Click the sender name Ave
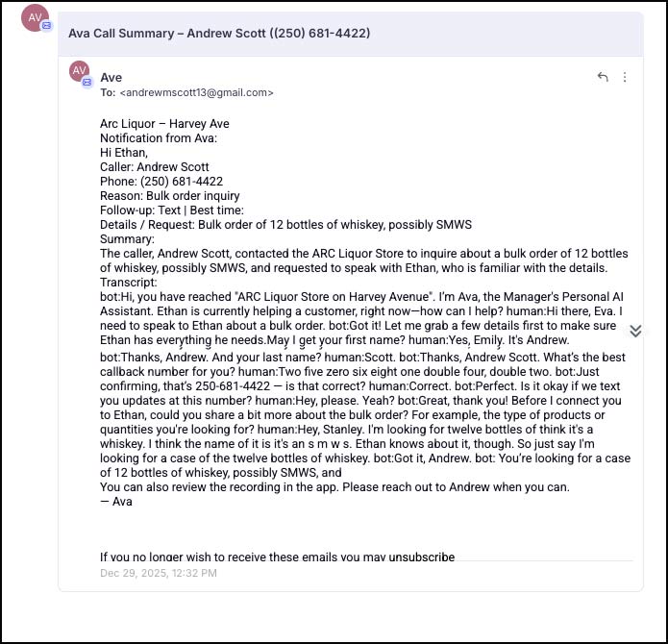The image size is (668, 644). pos(111,77)
